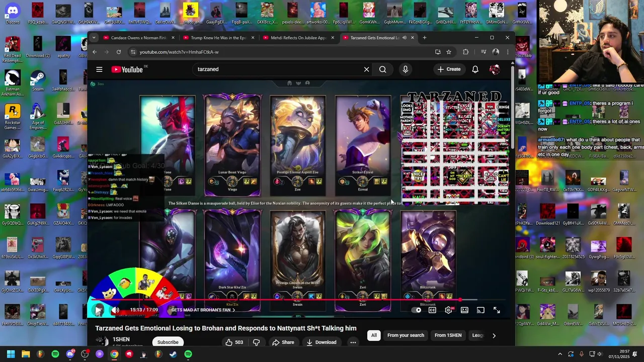Click the address bar URL
The image size is (644, 362).
pyautogui.click(x=179, y=52)
